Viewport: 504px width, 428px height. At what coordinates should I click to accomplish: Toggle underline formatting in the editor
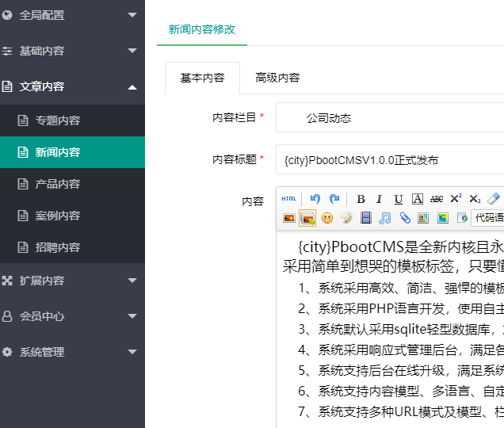pos(398,199)
